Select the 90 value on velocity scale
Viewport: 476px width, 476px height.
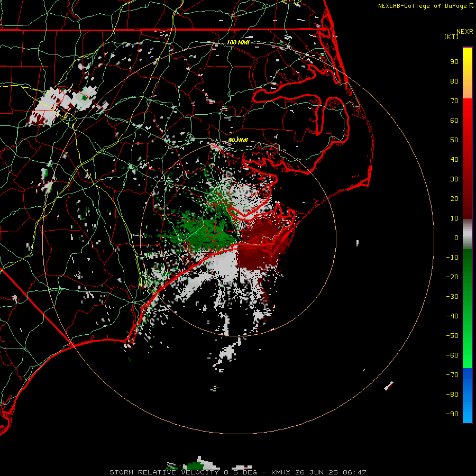[x=454, y=62]
